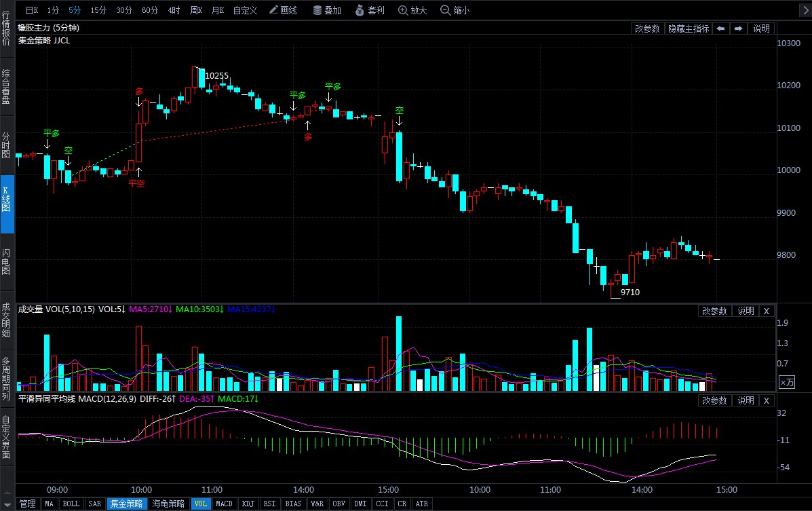
Task: Close the volume indicator panel
Action: 767,311
